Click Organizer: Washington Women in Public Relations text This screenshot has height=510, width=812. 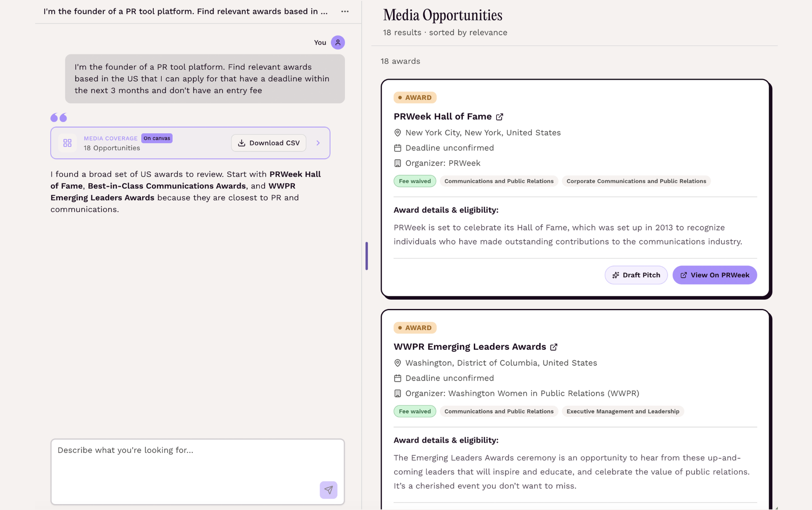(x=522, y=393)
